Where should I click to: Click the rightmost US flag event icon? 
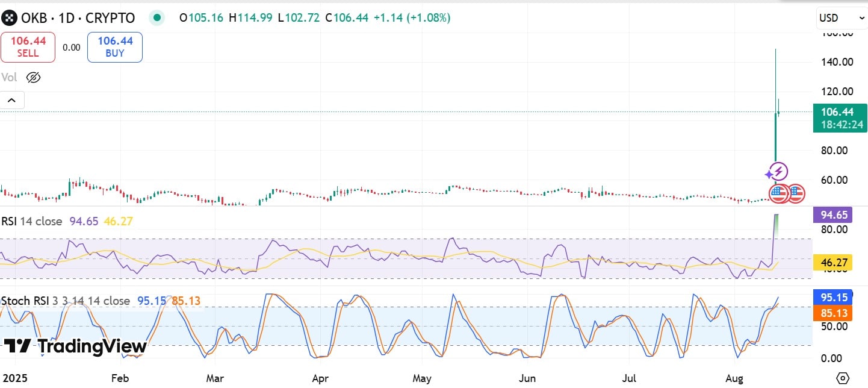(796, 193)
